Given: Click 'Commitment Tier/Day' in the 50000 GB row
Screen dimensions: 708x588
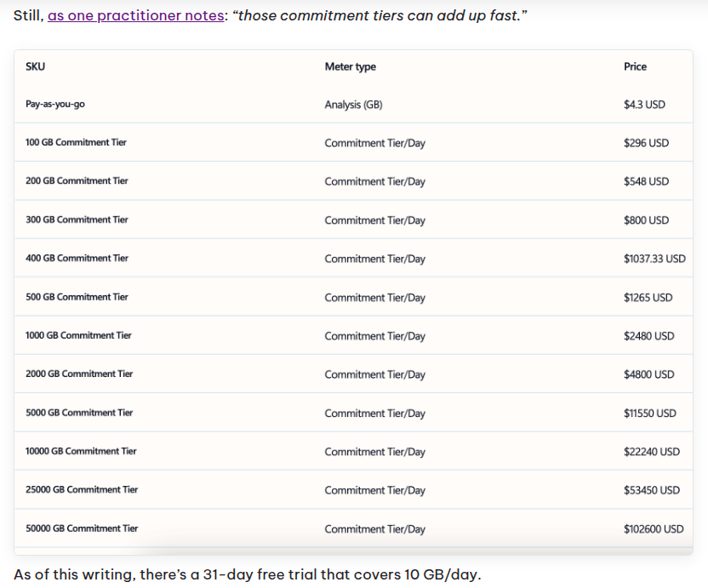Looking at the screenshot, I should (374, 528).
